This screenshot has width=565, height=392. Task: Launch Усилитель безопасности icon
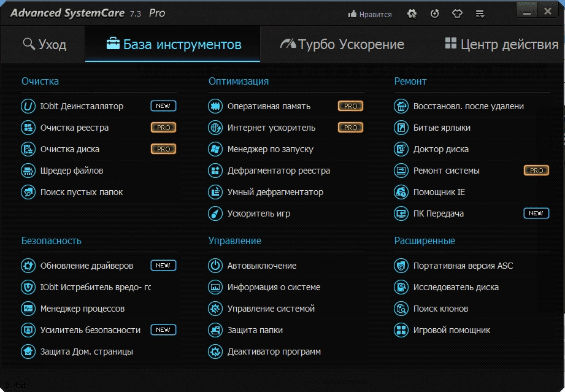[x=28, y=330]
